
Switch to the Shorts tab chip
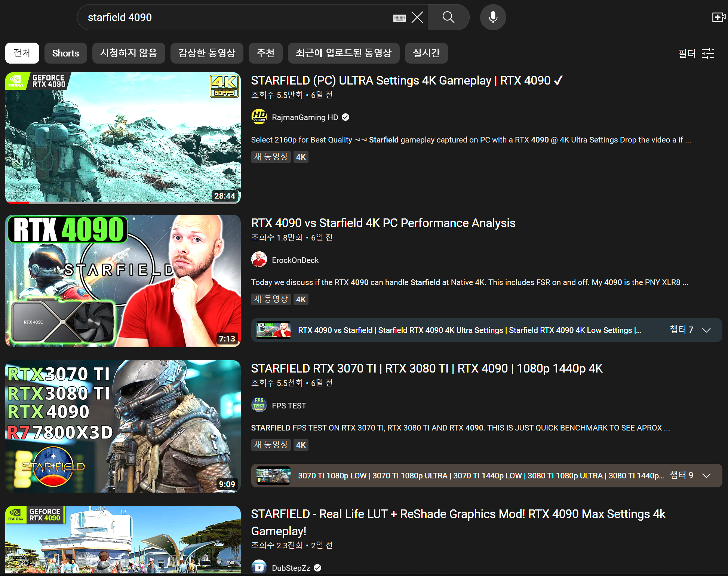point(65,53)
